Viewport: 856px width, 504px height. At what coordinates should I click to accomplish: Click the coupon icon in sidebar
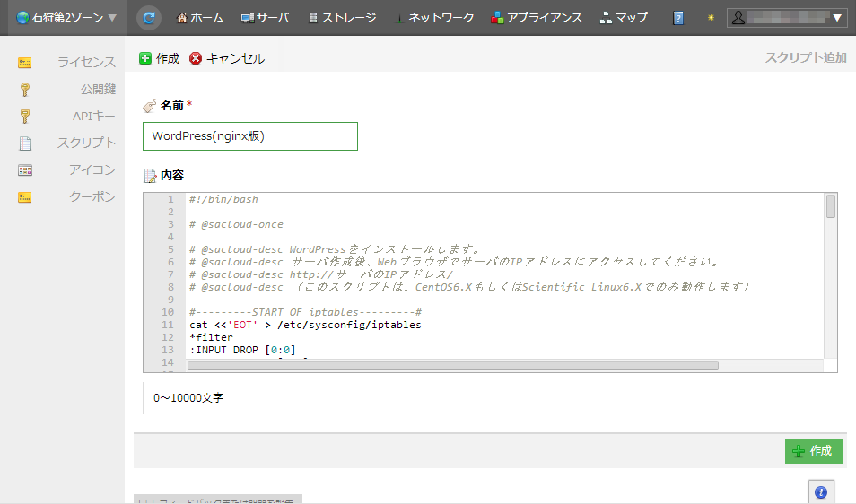coord(25,197)
